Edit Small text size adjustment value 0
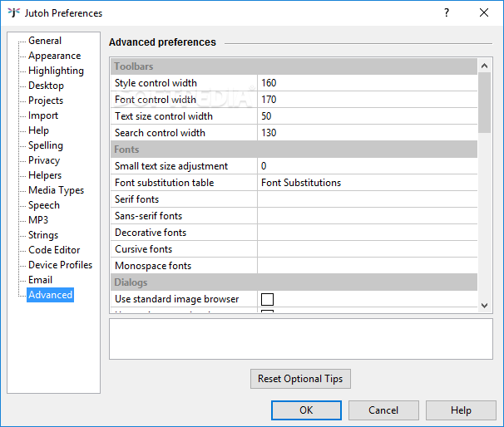 coord(367,166)
